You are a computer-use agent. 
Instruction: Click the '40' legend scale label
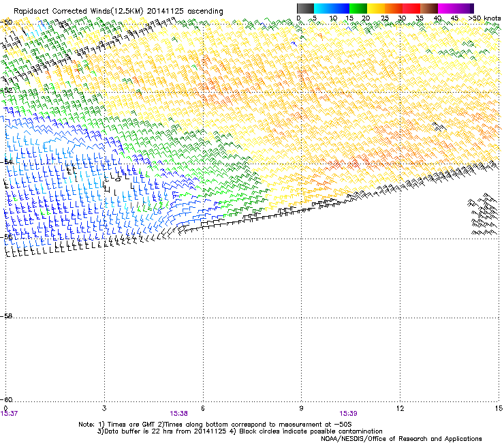click(x=437, y=18)
